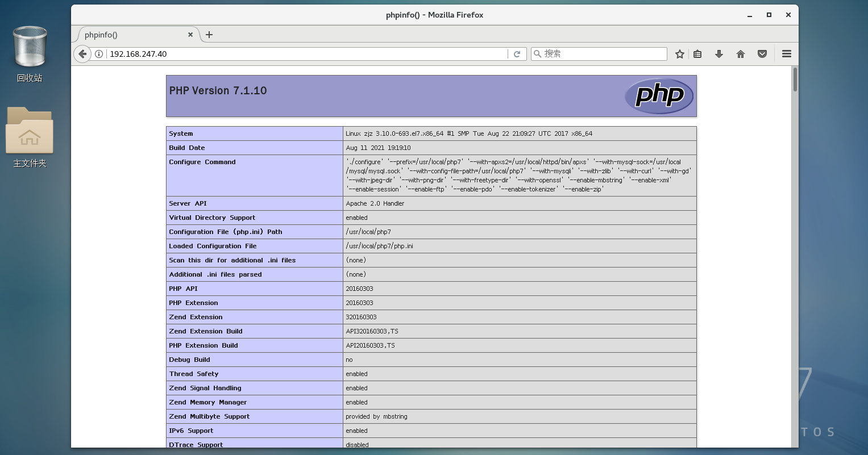Screen dimensions: 868x455
Task: Close the phpinfo() tab
Action: pyautogui.click(x=190, y=35)
